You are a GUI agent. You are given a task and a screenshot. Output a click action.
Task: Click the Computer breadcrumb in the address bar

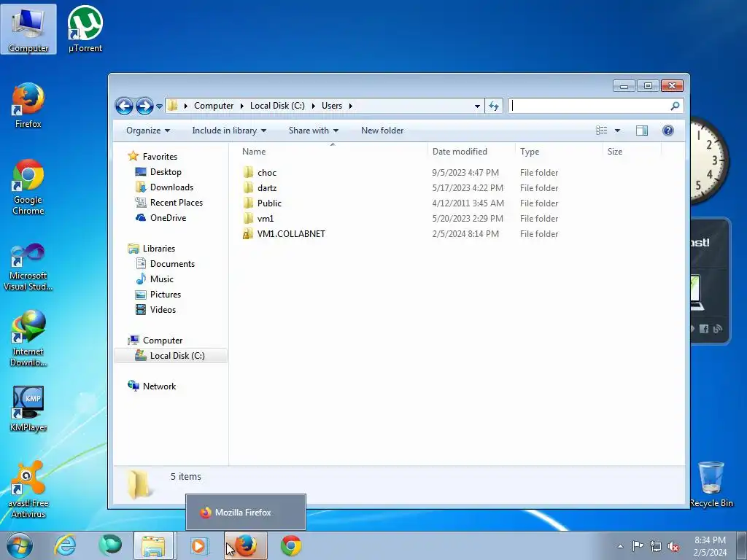(214, 106)
